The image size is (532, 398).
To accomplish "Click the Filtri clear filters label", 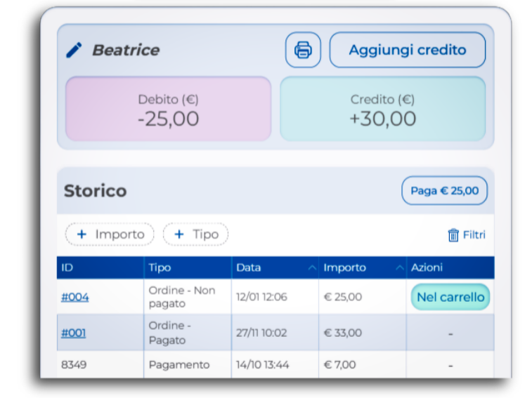I will (474, 235).
